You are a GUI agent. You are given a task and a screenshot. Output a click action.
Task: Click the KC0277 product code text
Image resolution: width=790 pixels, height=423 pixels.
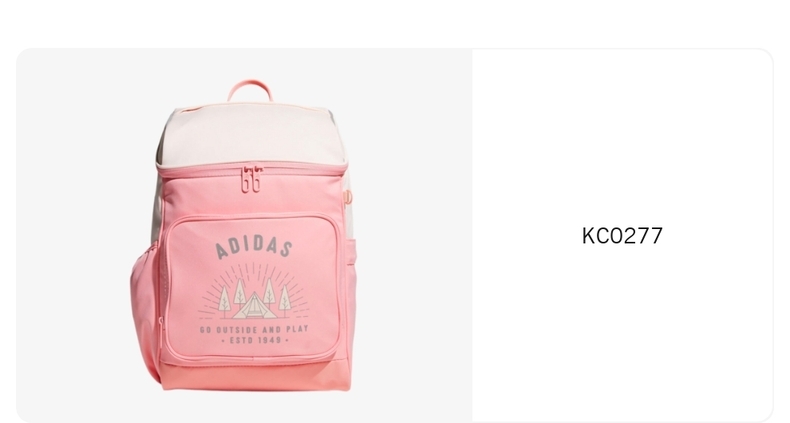coord(622,236)
